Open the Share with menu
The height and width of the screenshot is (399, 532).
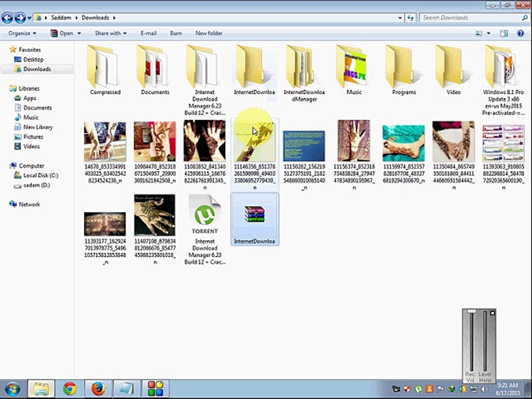pos(110,33)
